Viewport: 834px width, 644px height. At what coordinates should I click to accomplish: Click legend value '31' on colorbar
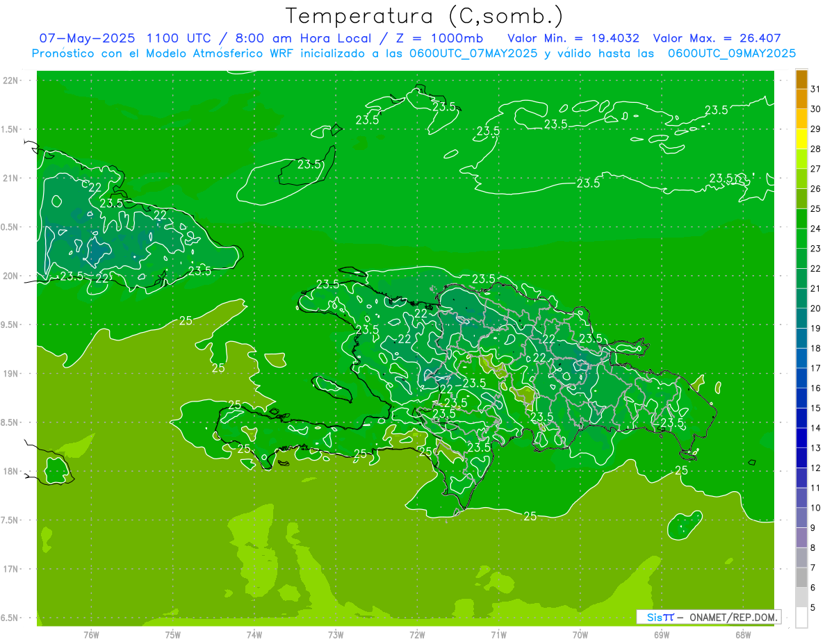pyautogui.click(x=816, y=89)
